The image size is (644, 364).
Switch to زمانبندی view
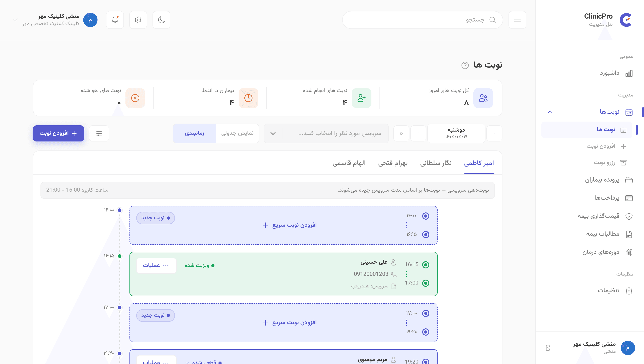point(195,133)
